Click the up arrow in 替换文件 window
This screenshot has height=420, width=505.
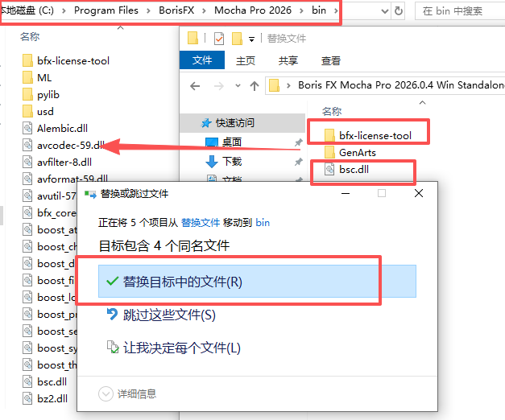coord(255,86)
